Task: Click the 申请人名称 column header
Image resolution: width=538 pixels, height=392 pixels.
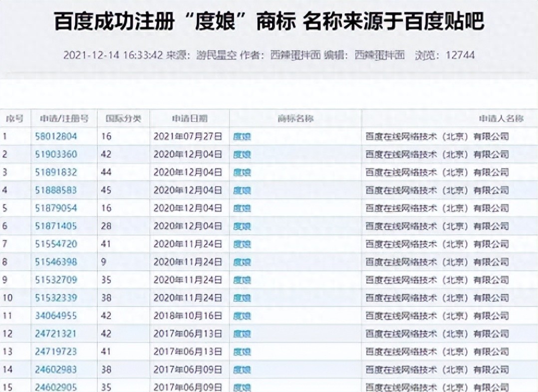Action: tap(501, 119)
